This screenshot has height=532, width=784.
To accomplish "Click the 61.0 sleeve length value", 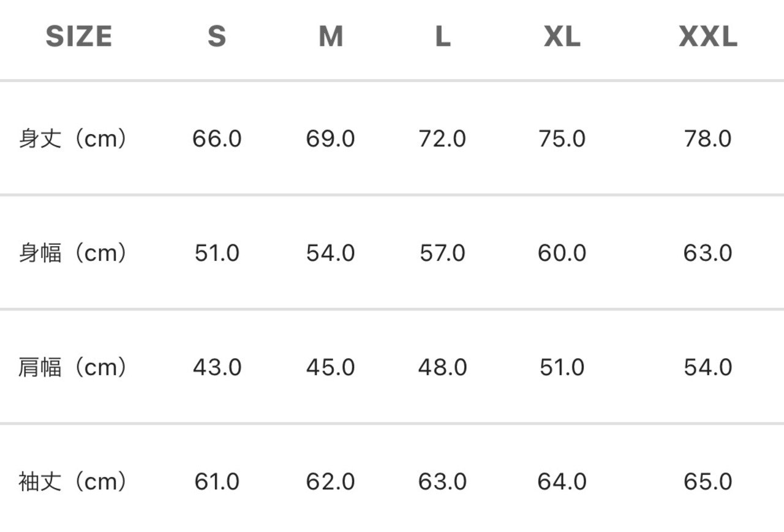I will 217,482.
